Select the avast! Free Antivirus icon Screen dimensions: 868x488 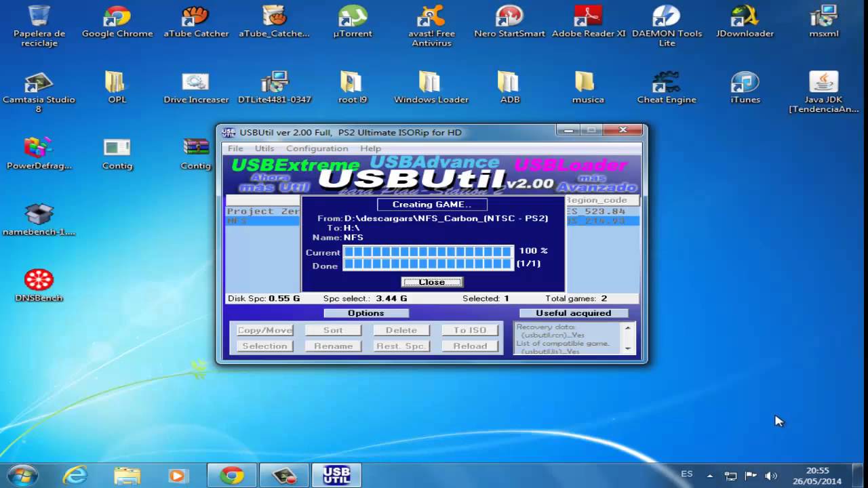coord(431,26)
